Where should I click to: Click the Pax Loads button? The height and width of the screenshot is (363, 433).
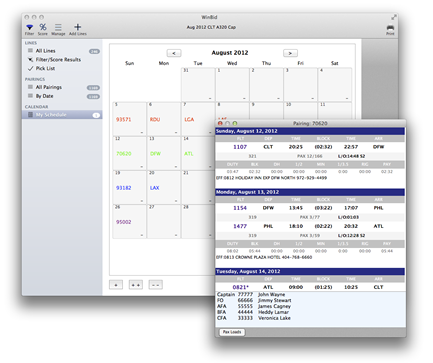(x=232, y=332)
